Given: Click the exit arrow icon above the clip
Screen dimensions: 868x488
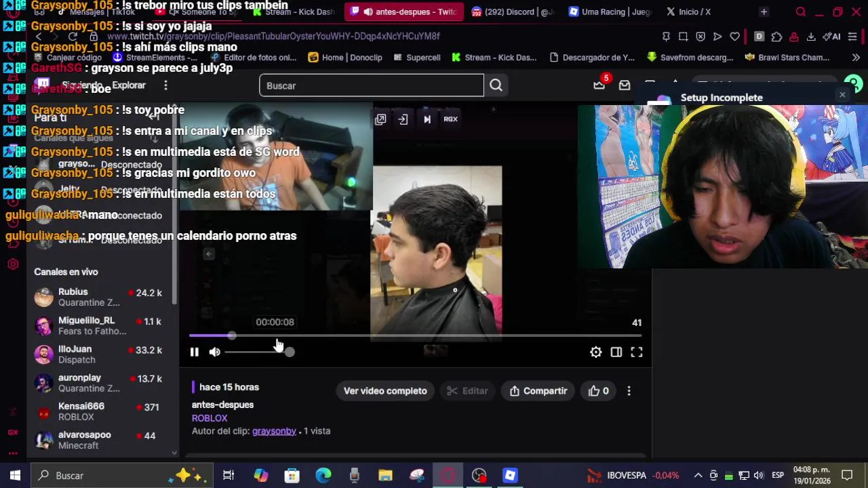Looking at the screenshot, I should pos(403,119).
